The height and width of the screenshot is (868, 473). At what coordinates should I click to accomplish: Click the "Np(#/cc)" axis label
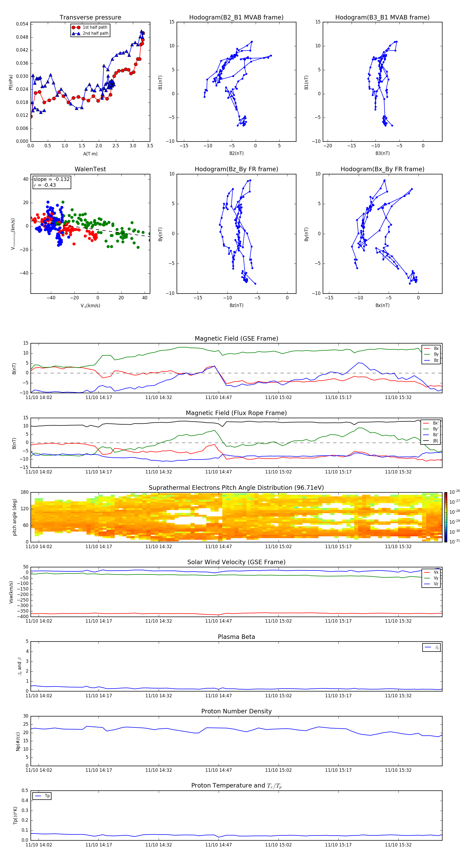click(x=18, y=741)
